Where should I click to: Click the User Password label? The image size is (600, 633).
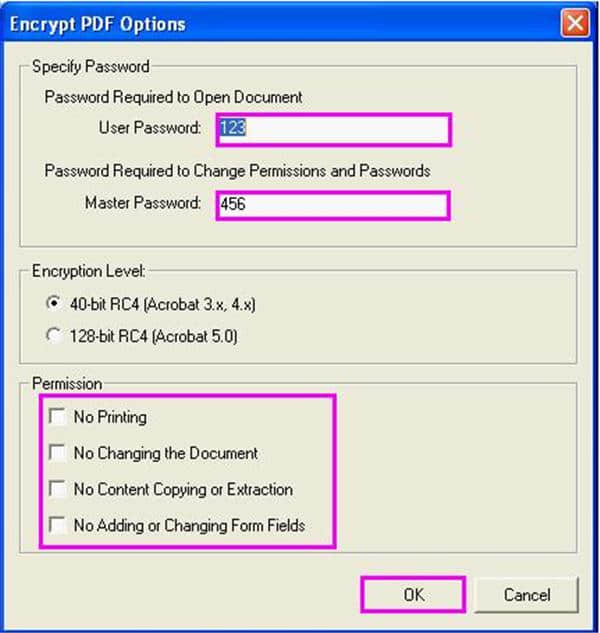pos(150,128)
